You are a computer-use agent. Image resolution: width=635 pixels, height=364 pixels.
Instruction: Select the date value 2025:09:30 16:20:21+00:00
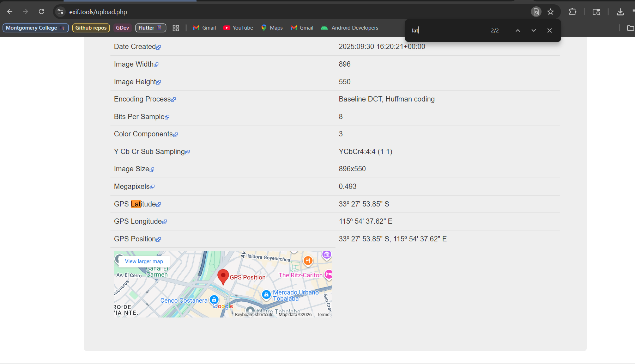(382, 47)
